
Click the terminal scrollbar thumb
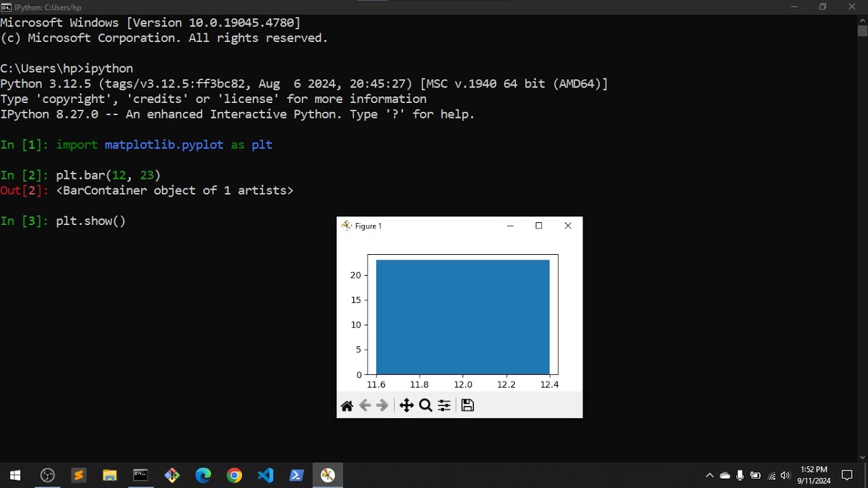863,30
